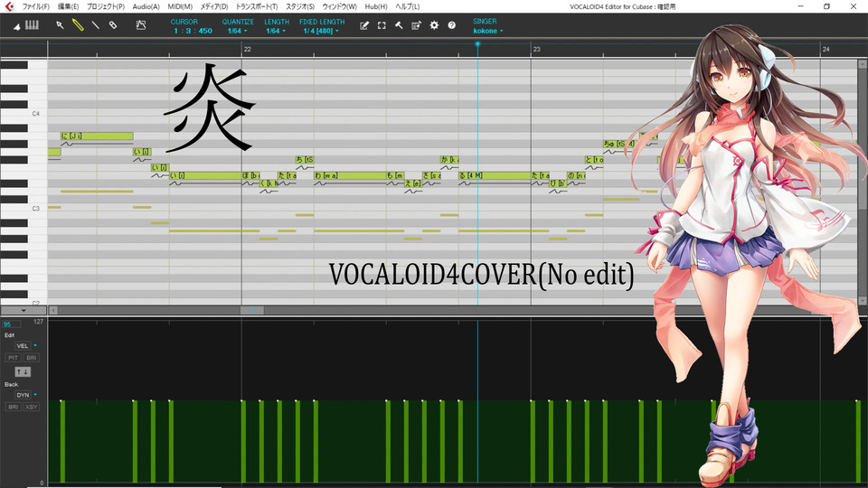The width and height of the screenshot is (868, 488).
Task: Open the settings gear icon
Action: tap(434, 25)
